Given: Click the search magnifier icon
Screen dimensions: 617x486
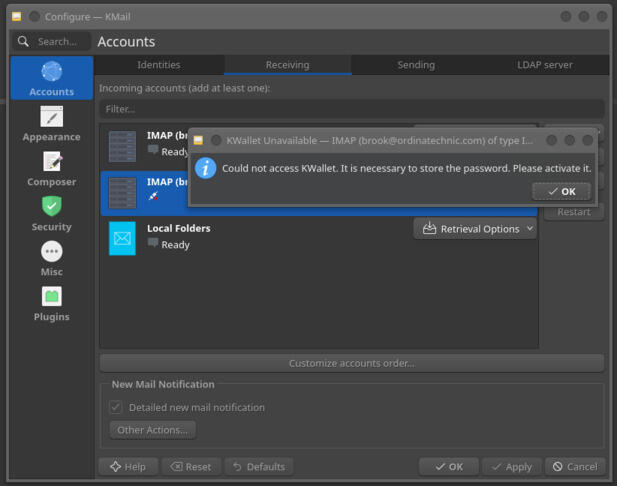Looking at the screenshot, I should click(x=23, y=41).
